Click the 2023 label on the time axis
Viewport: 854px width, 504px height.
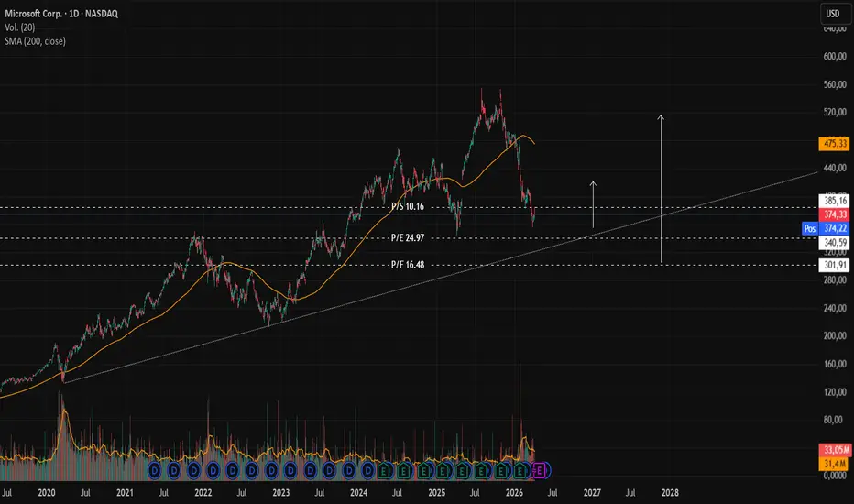pyautogui.click(x=281, y=493)
